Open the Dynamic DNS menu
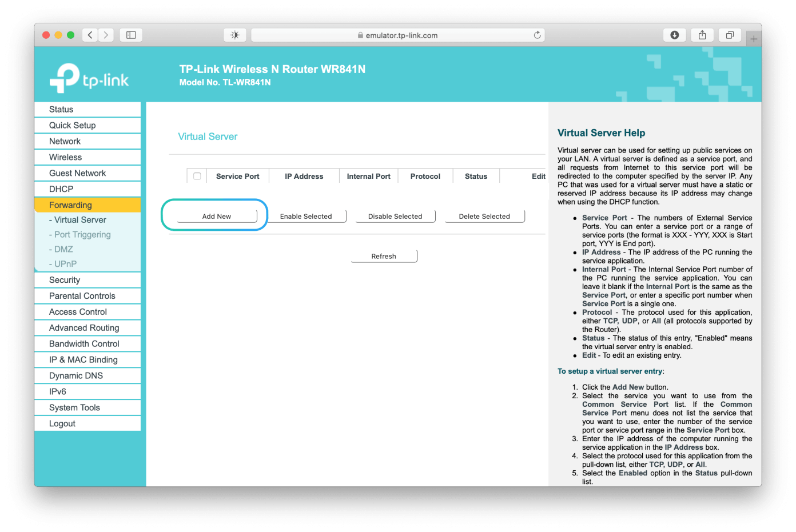Image resolution: width=796 pixels, height=532 pixels. 87,376
